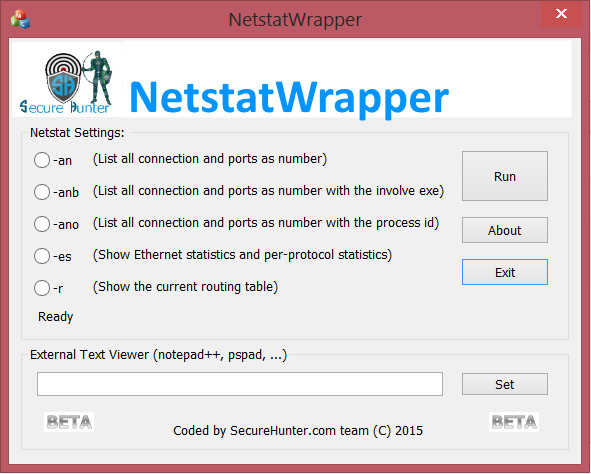Image resolution: width=591 pixels, height=474 pixels.
Task: Click the Ready status text
Action: tap(55, 317)
